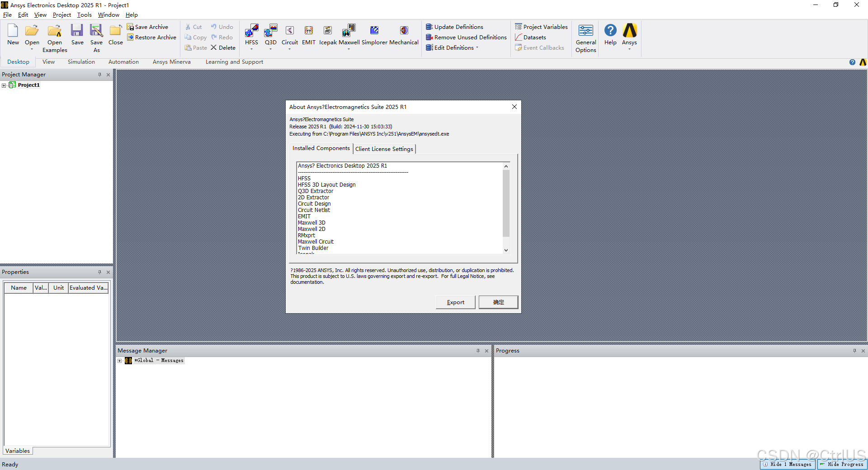Open the Maxwell dropdown arrow

(349, 49)
